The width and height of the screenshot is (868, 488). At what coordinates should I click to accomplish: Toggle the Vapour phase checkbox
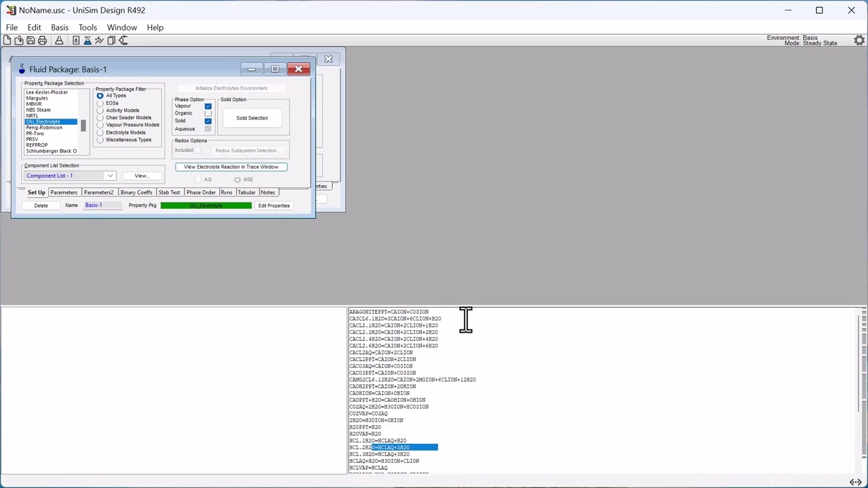208,106
